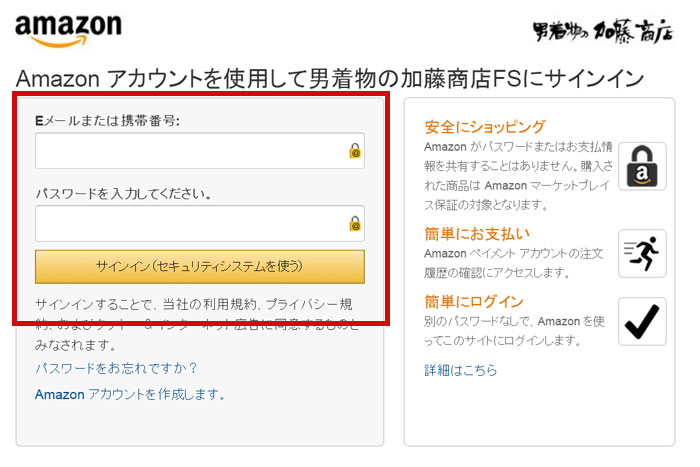Open the パスワードをお忘れですか？ link
The width and height of the screenshot is (700, 467).
[116, 368]
